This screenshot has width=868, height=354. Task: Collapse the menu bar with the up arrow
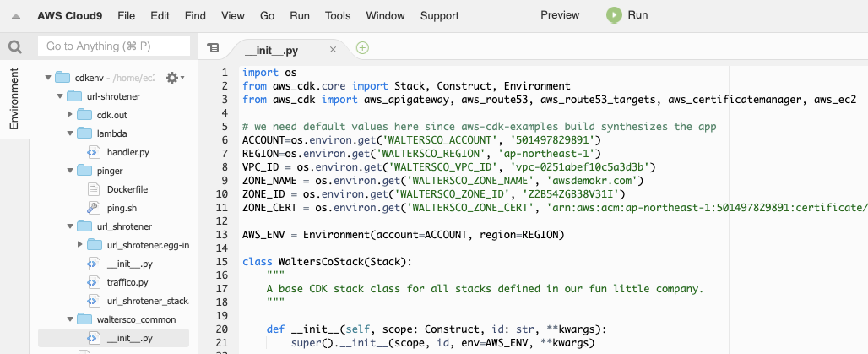pos(15,16)
